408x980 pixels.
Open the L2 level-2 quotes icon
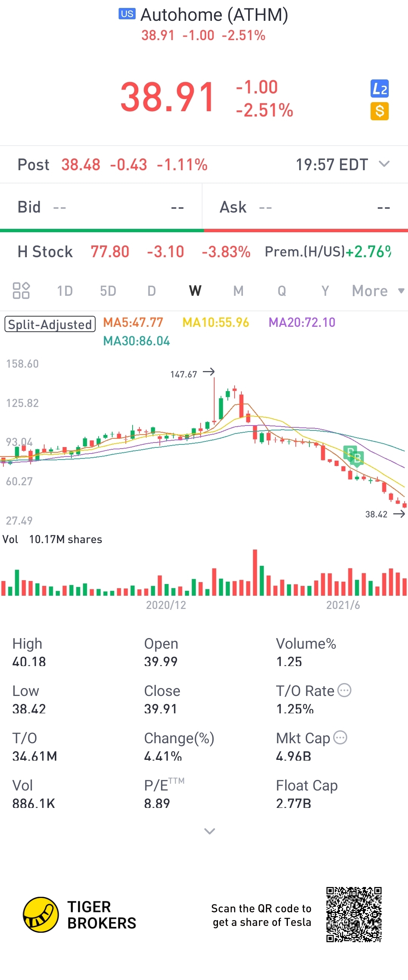380,89
